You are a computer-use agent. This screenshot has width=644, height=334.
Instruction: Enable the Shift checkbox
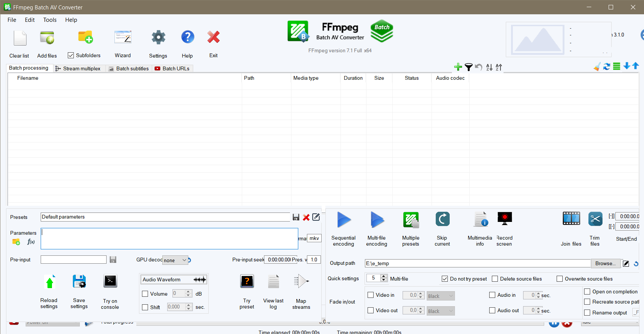(145, 307)
